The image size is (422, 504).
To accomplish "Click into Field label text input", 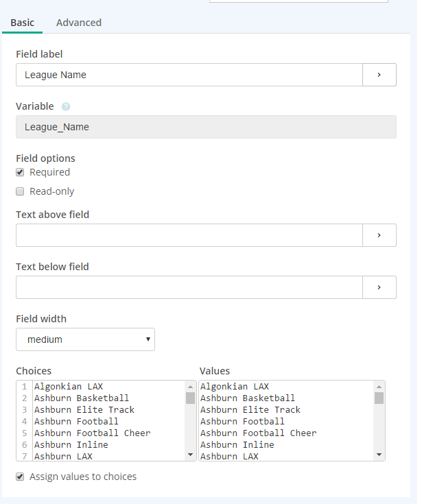I will [189, 75].
